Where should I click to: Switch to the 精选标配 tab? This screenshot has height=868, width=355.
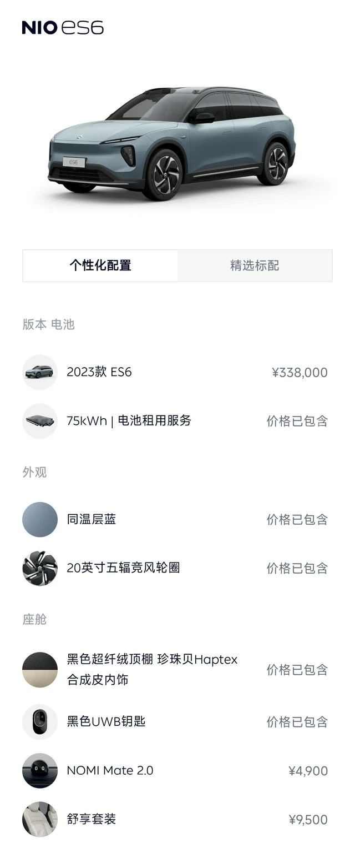255,265
